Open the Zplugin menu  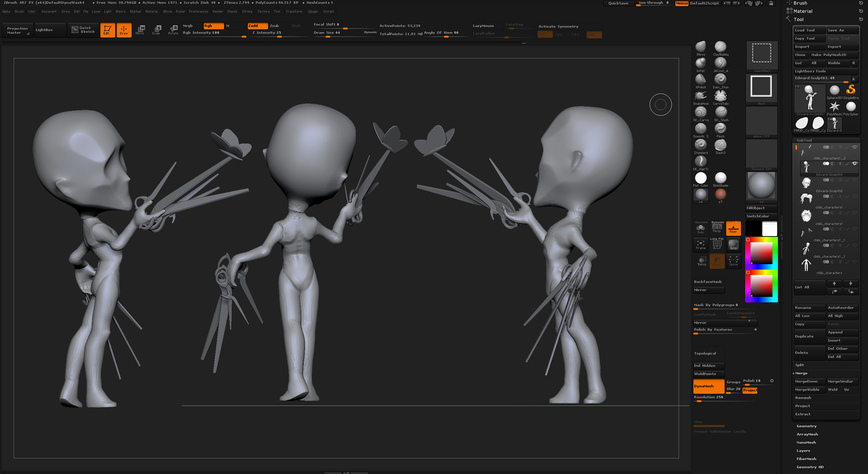312,11
